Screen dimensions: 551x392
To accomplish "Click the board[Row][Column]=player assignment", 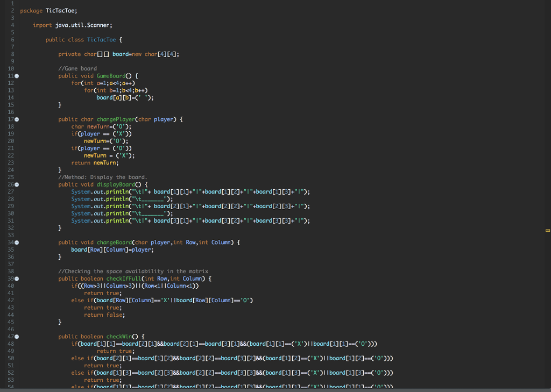I will (x=112, y=250).
